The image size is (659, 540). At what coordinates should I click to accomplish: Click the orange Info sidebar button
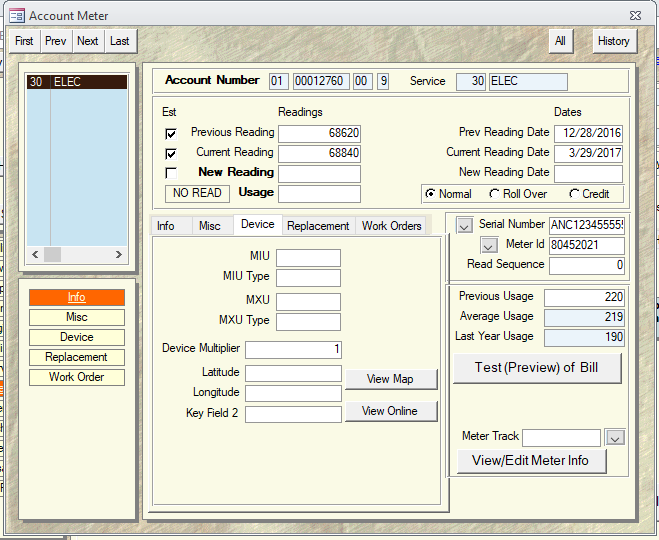tap(77, 297)
